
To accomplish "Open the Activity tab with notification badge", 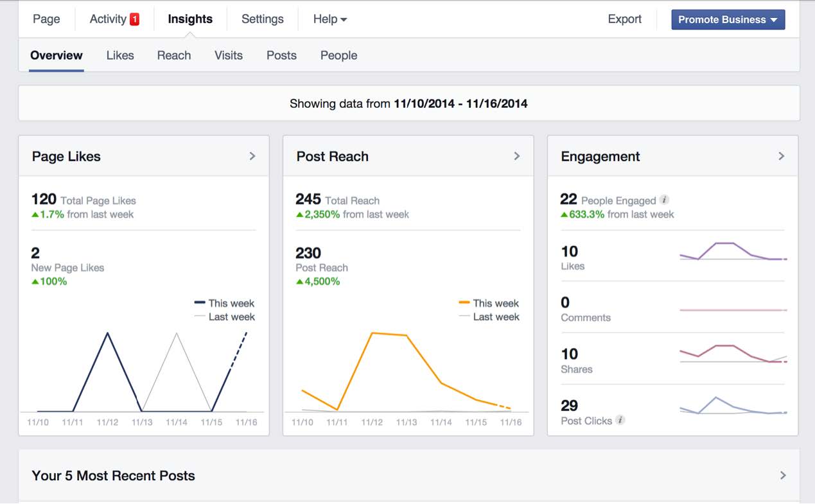I will (x=114, y=19).
